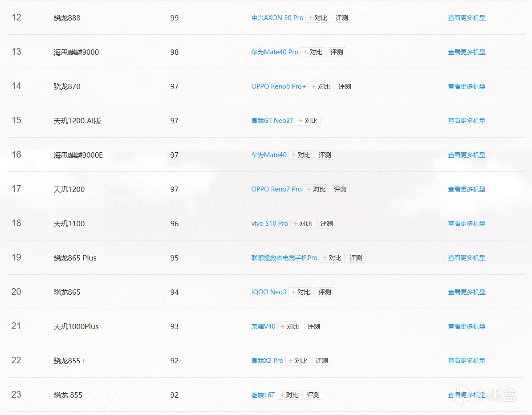Open 评测 for 中兴AXON 30 Pro
The height and width of the screenshot is (415, 532).
tap(341, 18)
